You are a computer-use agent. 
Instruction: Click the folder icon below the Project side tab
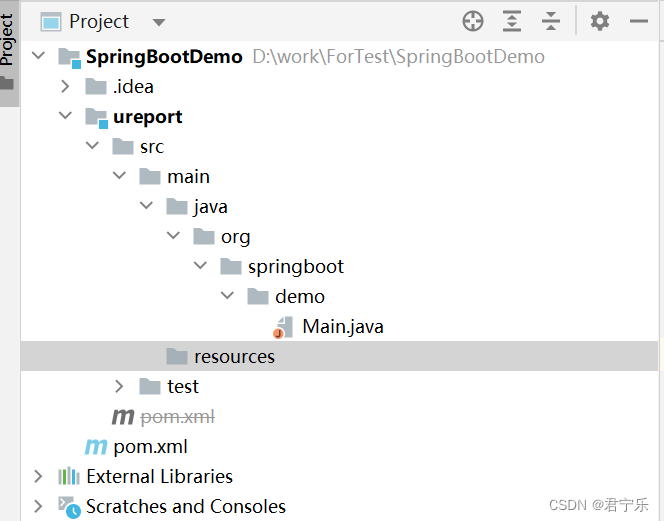pos(7,83)
